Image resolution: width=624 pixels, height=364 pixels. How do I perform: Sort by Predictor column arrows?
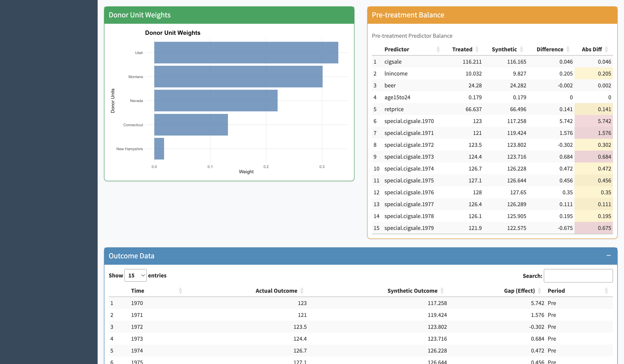tap(438, 49)
